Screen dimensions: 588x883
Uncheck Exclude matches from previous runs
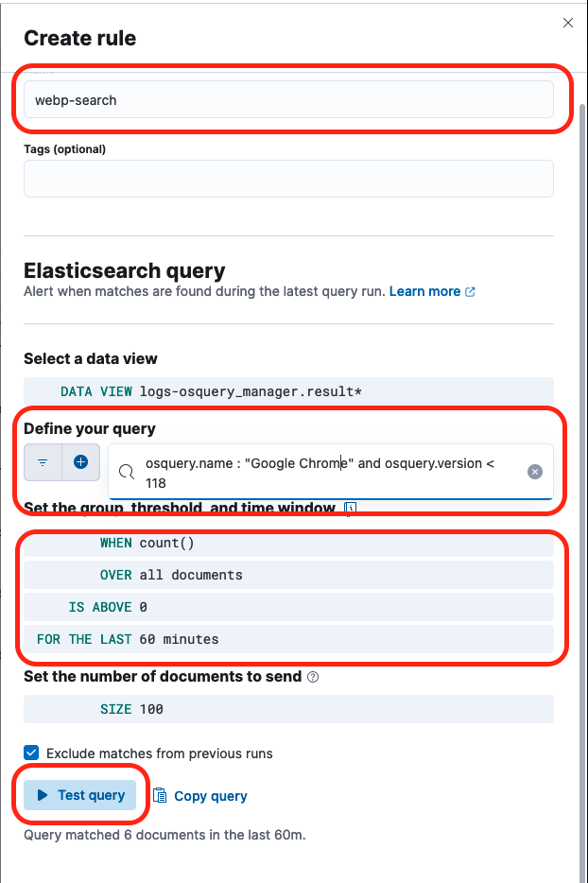[x=31, y=753]
